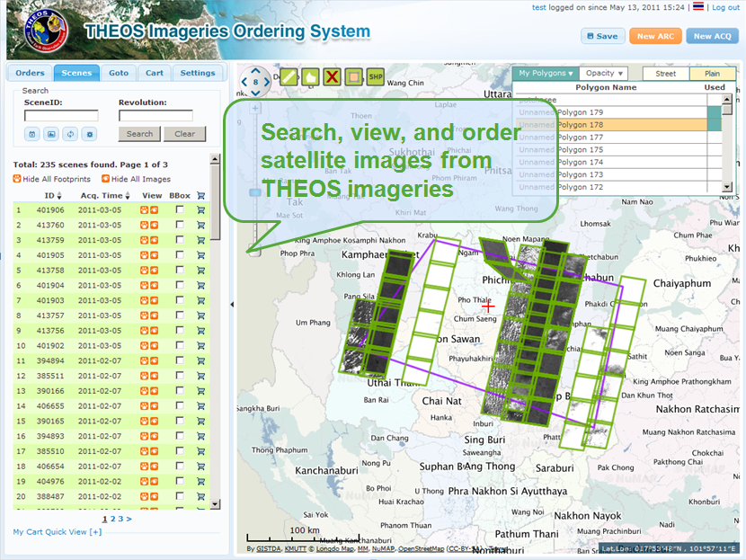Add scene 413759 to cart

pyautogui.click(x=200, y=240)
